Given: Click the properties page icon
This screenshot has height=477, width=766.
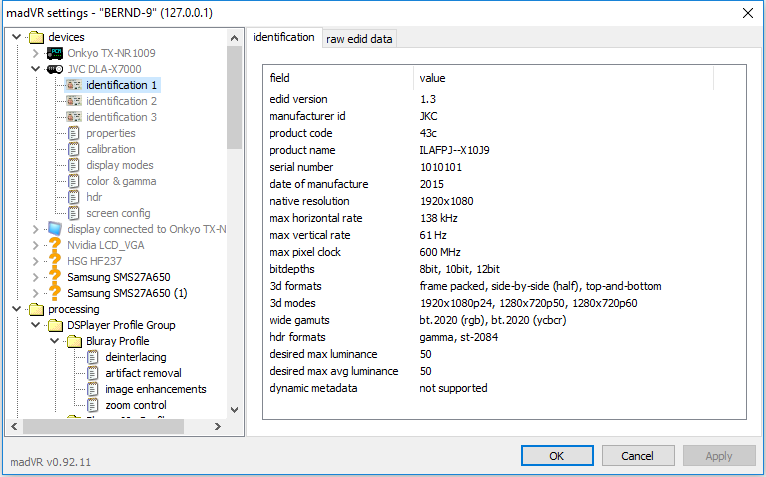Looking at the screenshot, I should (74, 133).
